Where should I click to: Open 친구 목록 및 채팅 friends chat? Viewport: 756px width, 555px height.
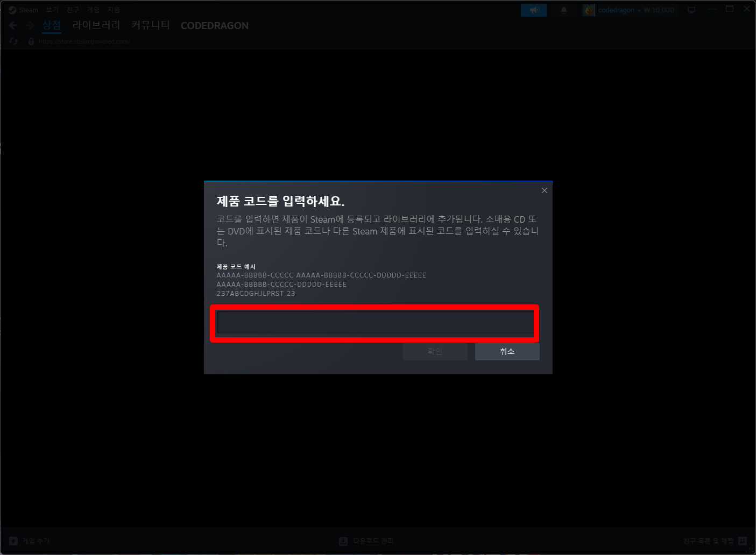click(x=715, y=541)
